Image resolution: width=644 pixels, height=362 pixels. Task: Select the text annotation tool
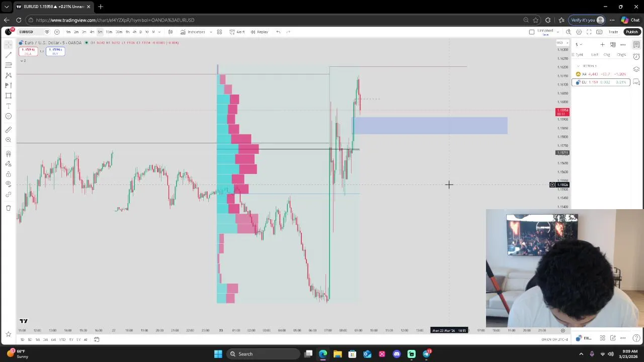point(9,106)
